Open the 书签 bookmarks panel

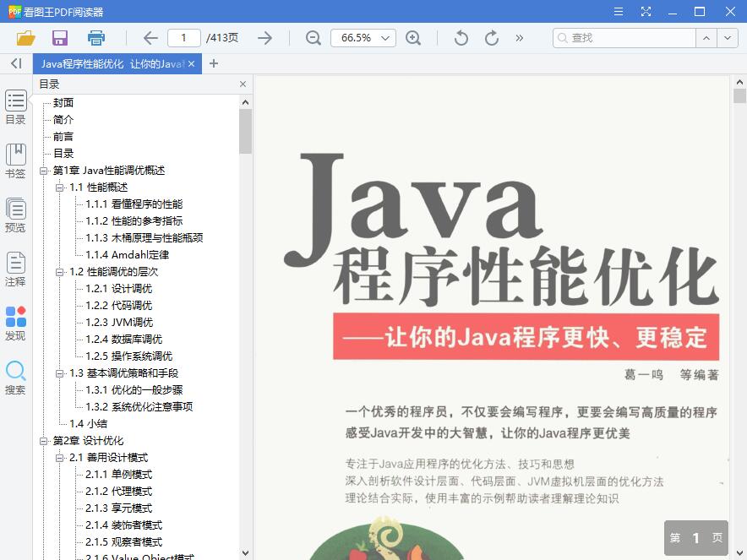point(16,161)
